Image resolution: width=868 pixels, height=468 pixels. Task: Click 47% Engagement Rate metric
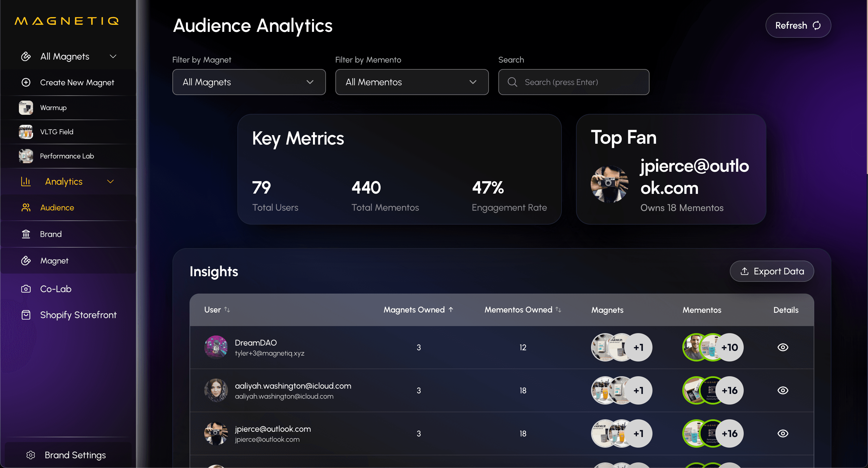[509, 196]
